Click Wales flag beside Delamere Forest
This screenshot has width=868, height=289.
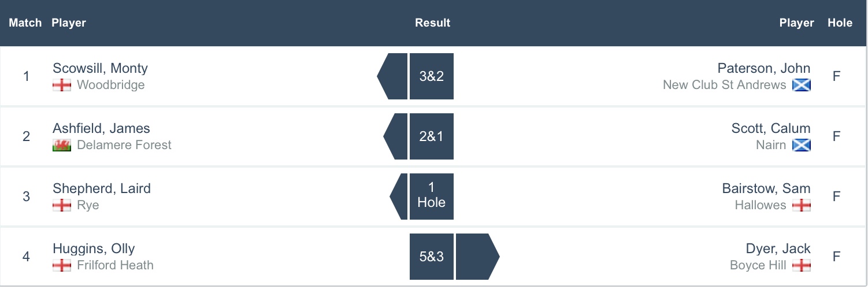coord(62,145)
